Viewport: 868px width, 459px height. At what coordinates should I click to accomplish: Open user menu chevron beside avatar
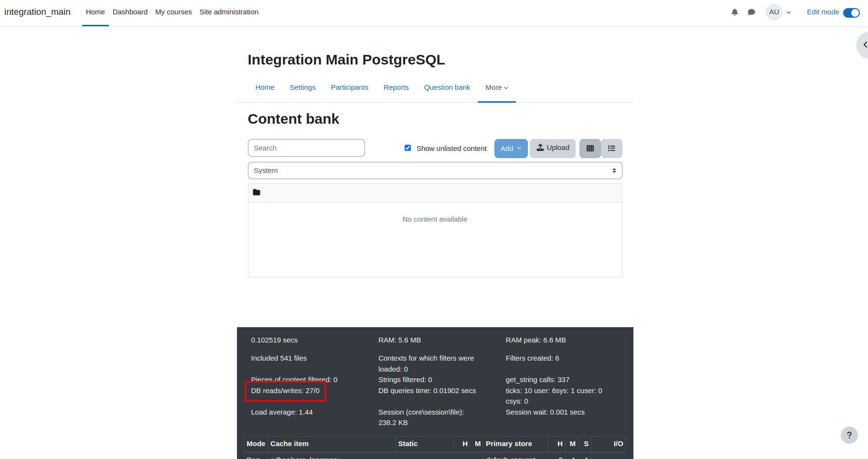789,13
